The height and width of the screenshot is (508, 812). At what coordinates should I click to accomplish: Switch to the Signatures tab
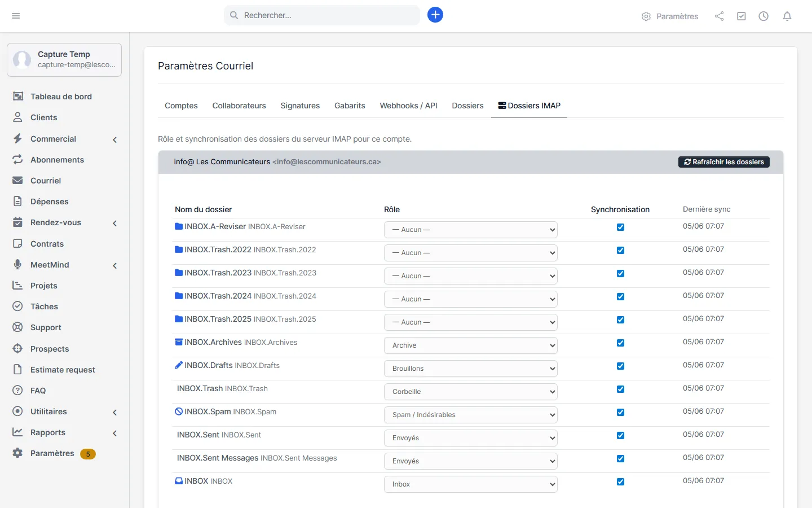click(300, 106)
